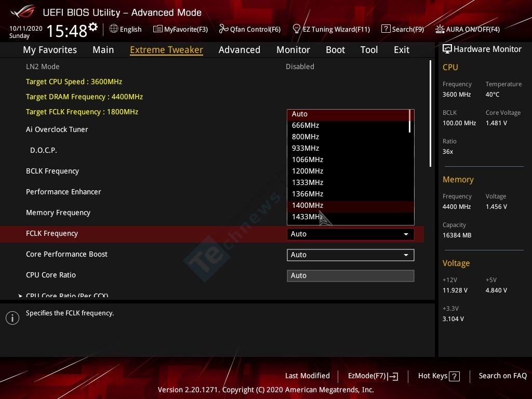Switch to EzMode(F7)

(x=373, y=376)
